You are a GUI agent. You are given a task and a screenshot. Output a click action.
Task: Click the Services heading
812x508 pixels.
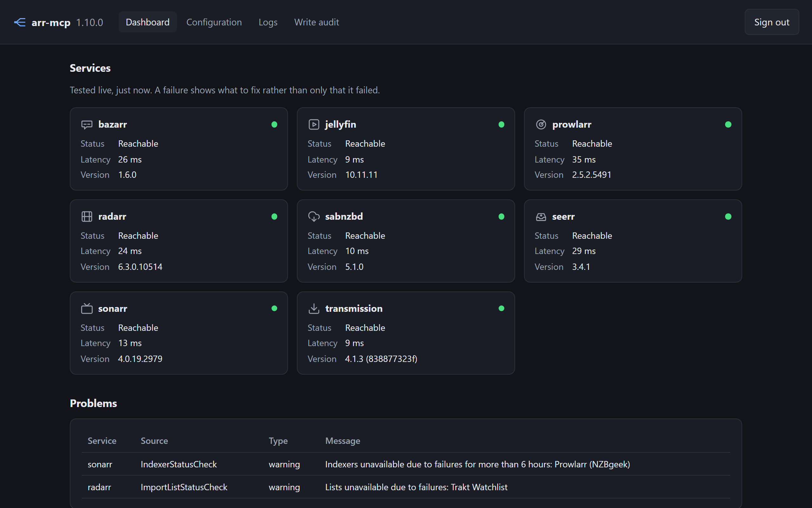[90, 68]
